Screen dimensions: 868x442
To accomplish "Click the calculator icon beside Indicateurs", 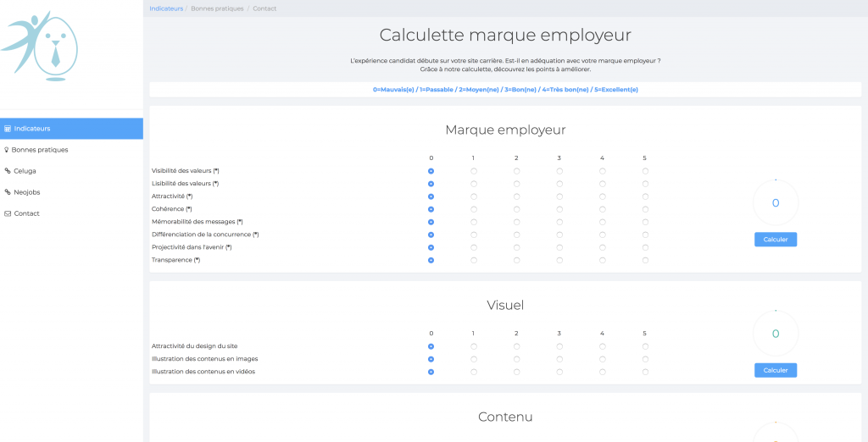I will point(8,129).
